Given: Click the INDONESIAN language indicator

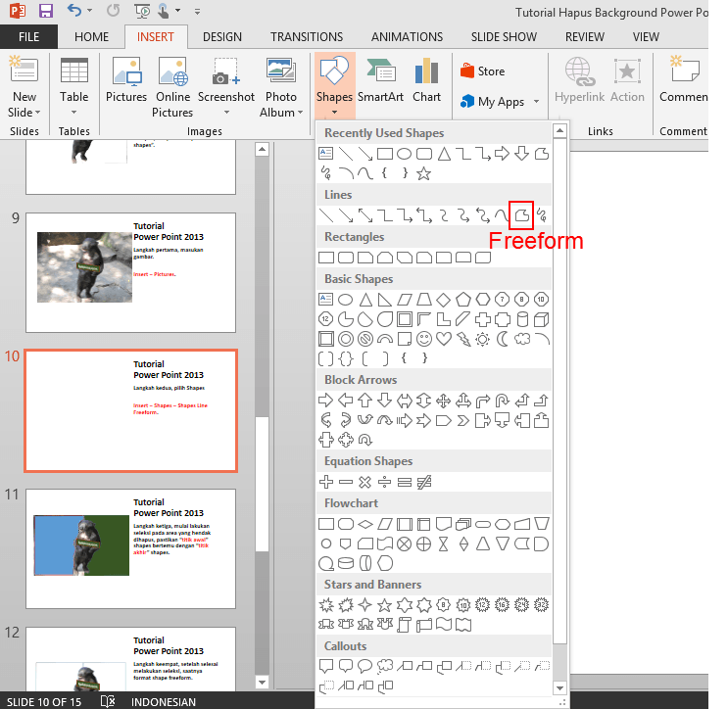Looking at the screenshot, I should click(163, 701).
